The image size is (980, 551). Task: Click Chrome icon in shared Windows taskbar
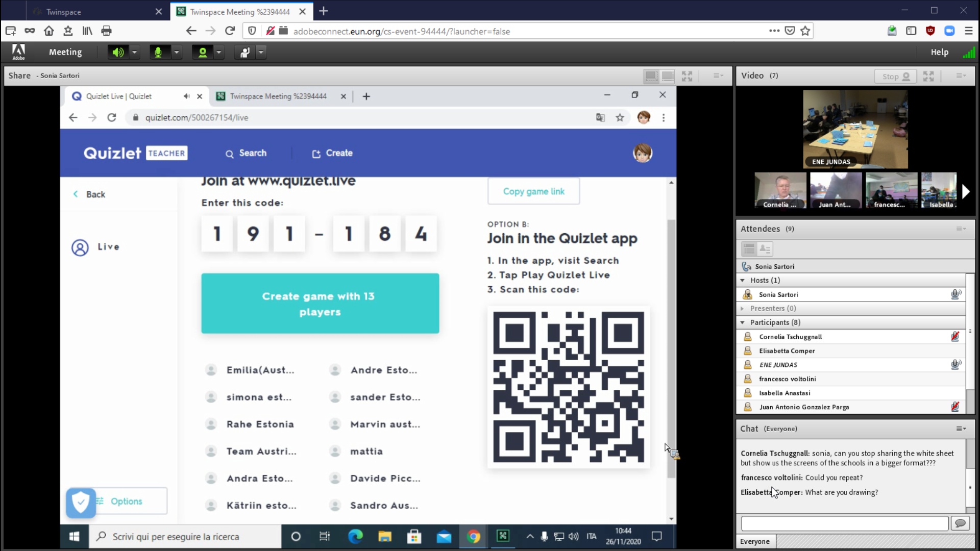click(x=473, y=537)
